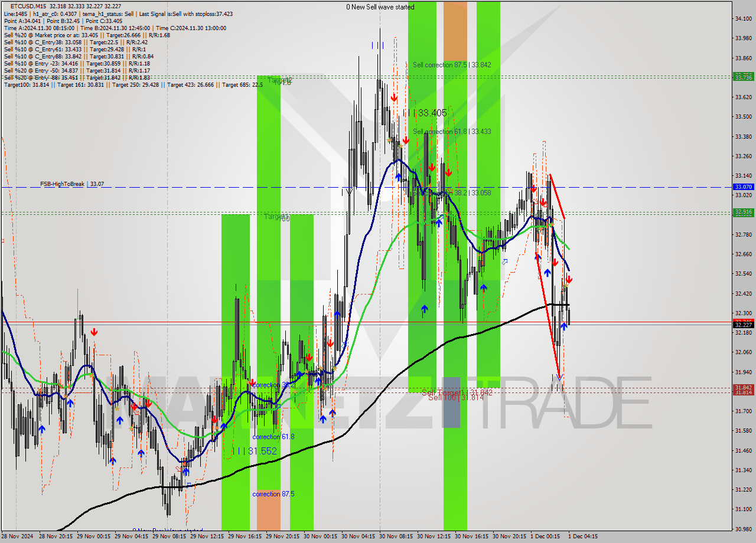756x543 pixels.
Task: Click the 'Time A:2024.11.30 08:15:00' info line
Action: [115, 28]
